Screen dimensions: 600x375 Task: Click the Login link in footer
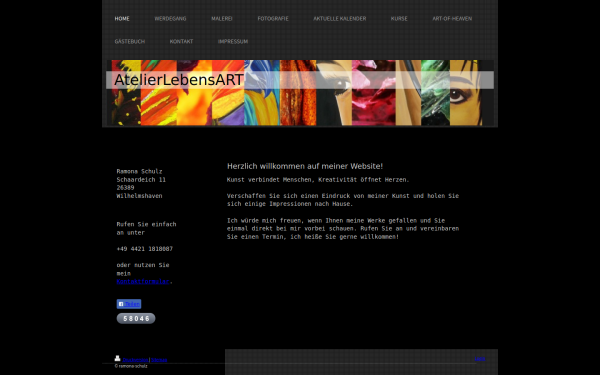[x=480, y=359]
